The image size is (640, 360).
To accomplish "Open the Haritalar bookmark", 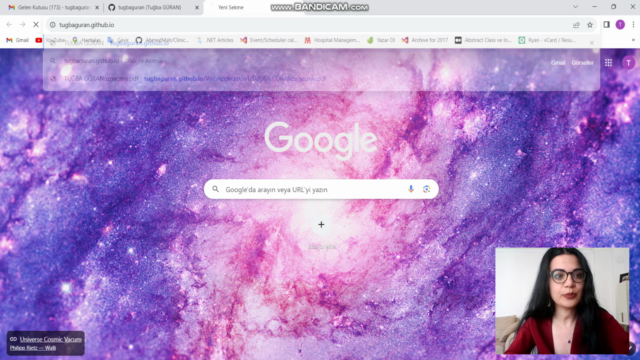I will click(87, 40).
